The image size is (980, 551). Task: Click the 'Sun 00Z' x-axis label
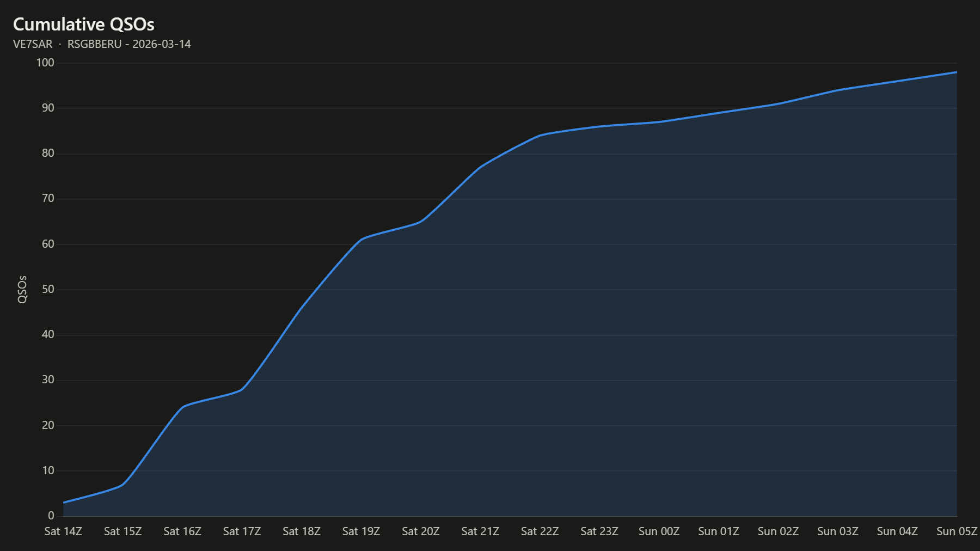[x=659, y=531]
